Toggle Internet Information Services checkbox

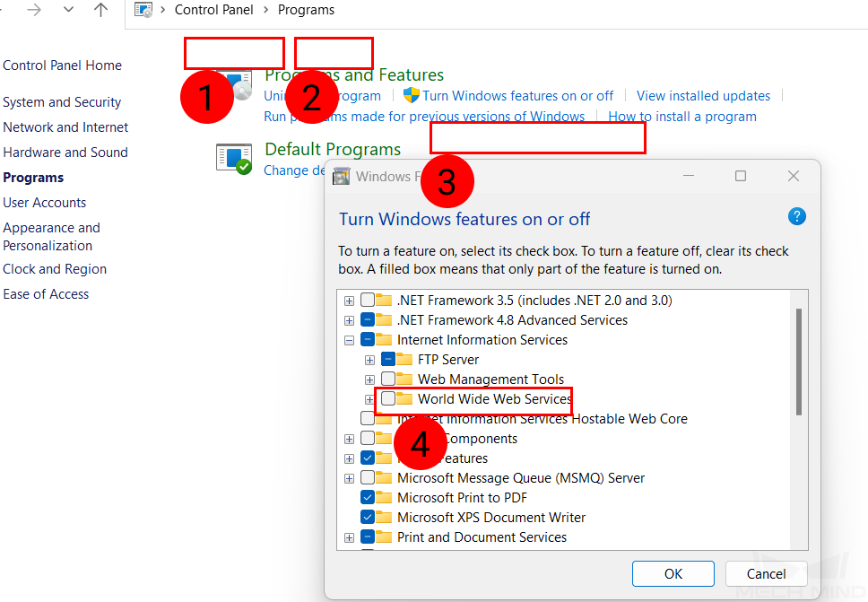(368, 339)
